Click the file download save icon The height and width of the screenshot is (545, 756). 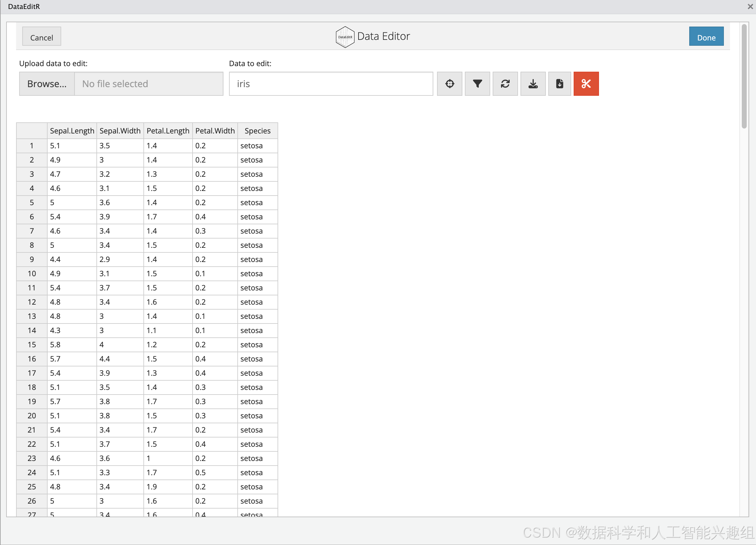tap(559, 84)
